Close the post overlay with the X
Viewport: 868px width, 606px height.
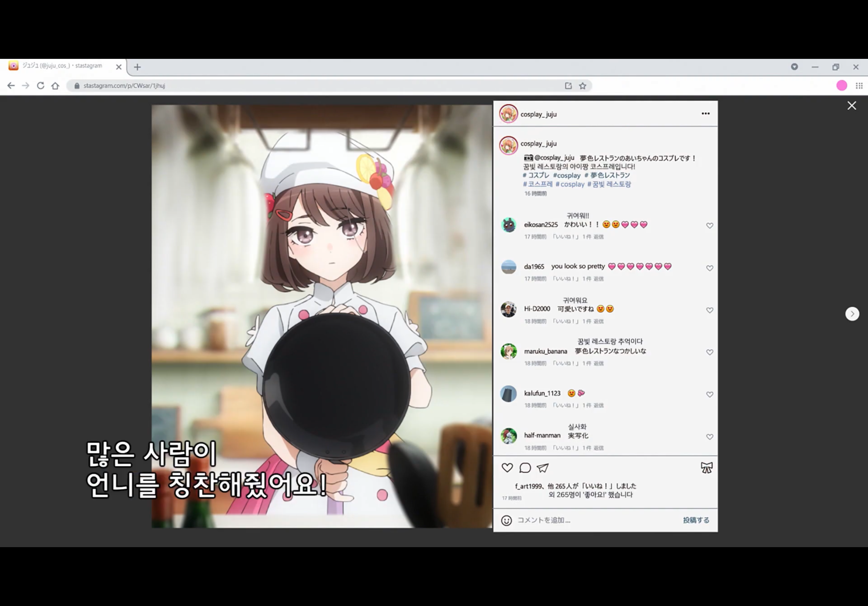(851, 105)
